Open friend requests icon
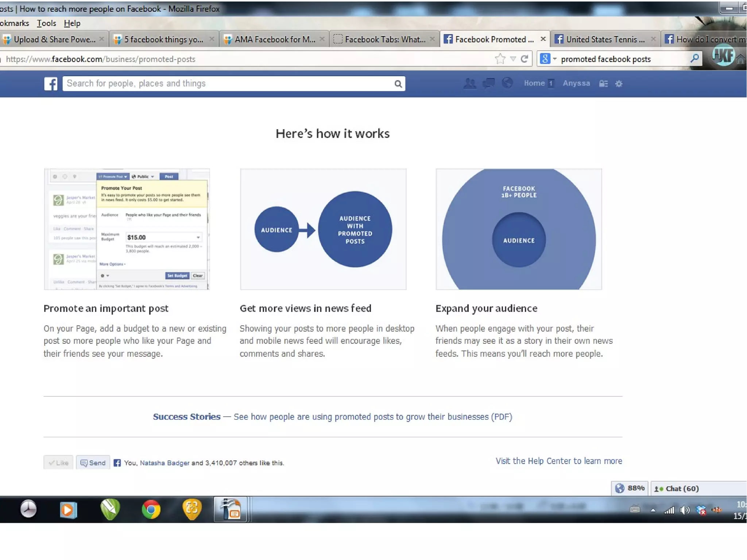Image resolution: width=747 pixels, height=560 pixels. coord(470,84)
